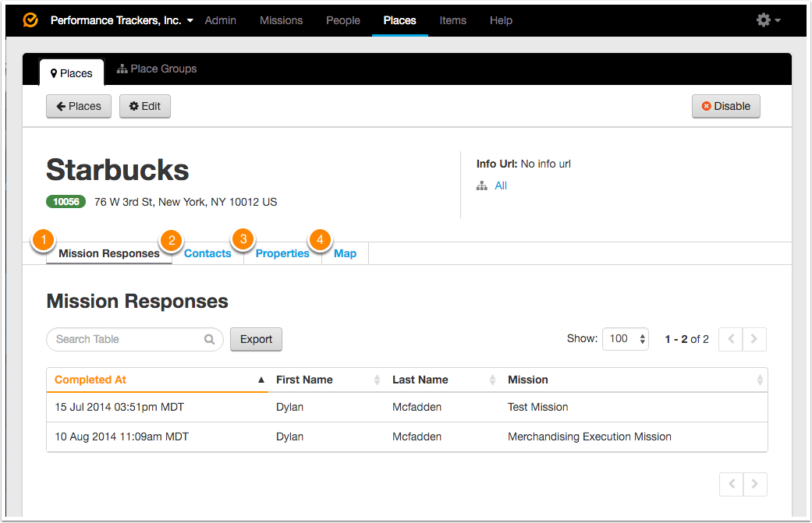Expand Performance Trackers, Inc. organization dropdown
Screen dimensions: 812x523
tap(122, 20)
